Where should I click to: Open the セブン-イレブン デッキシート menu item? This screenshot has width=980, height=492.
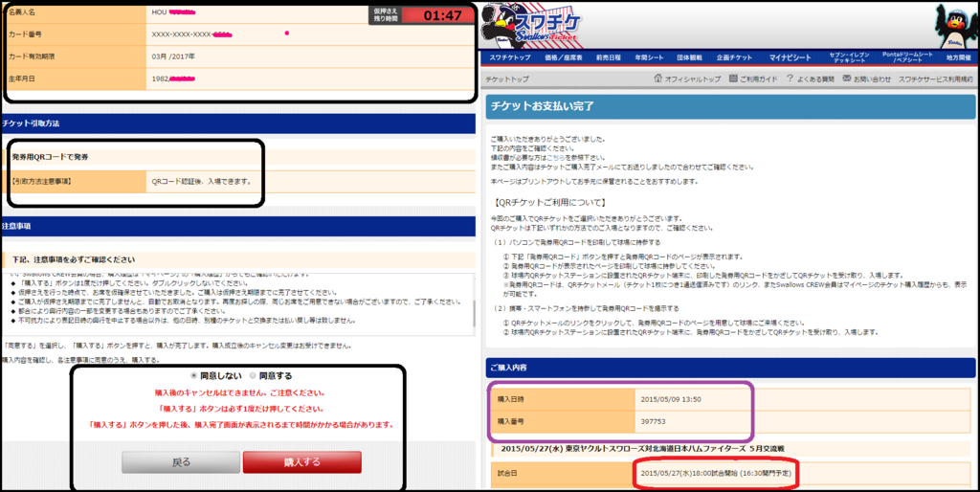849,57
